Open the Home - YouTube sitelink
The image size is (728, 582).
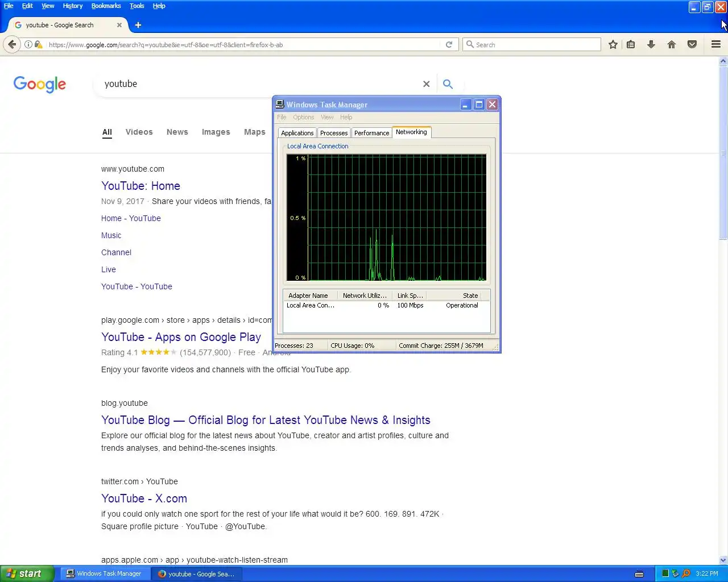[131, 218]
